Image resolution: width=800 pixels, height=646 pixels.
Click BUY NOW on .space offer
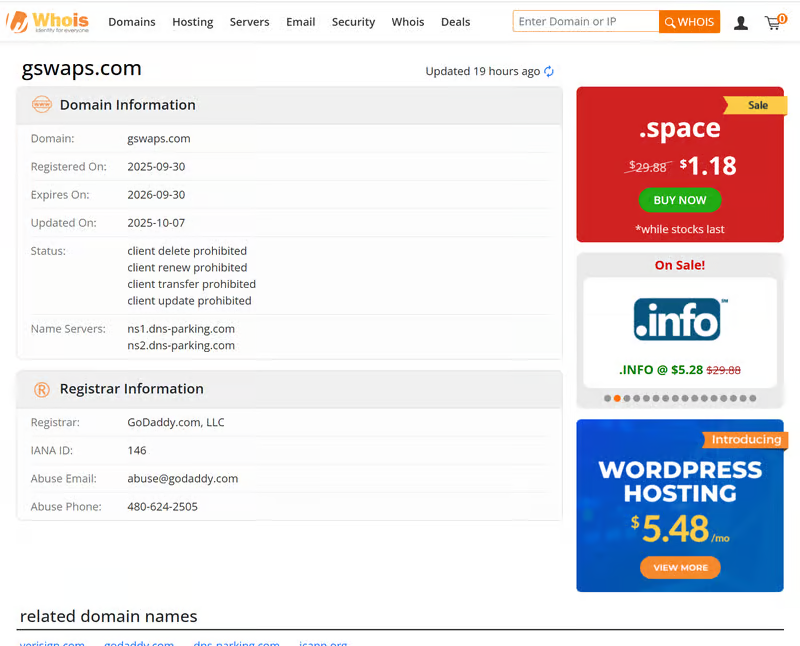[x=680, y=200]
